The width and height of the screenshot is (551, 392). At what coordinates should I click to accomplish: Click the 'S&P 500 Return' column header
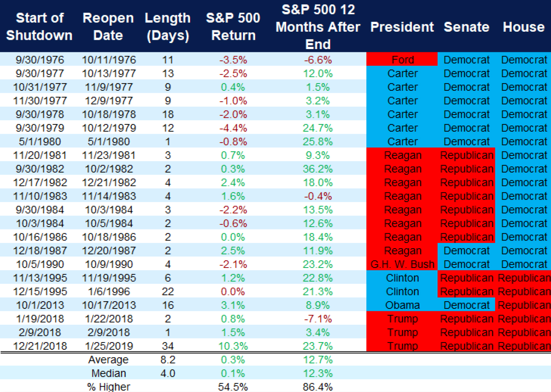(233, 27)
